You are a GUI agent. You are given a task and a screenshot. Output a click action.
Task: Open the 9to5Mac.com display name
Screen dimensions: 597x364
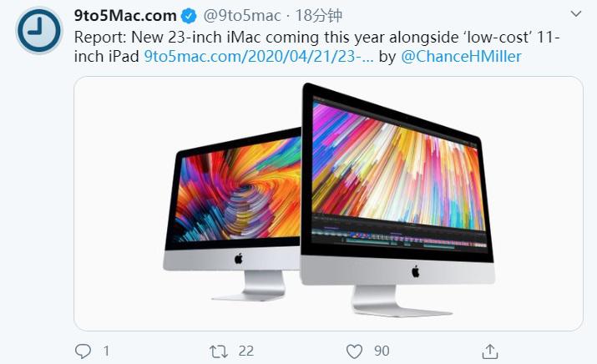coord(125,16)
